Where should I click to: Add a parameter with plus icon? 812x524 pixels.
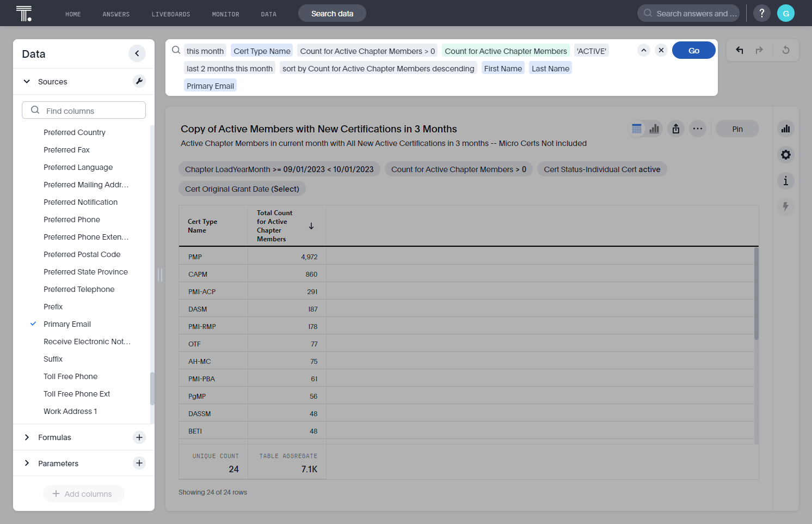coord(139,463)
